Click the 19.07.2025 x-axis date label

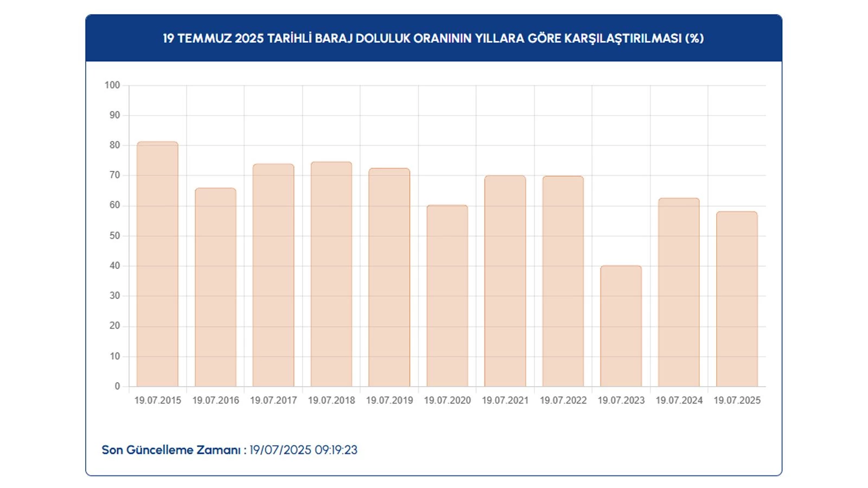[737, 400]
